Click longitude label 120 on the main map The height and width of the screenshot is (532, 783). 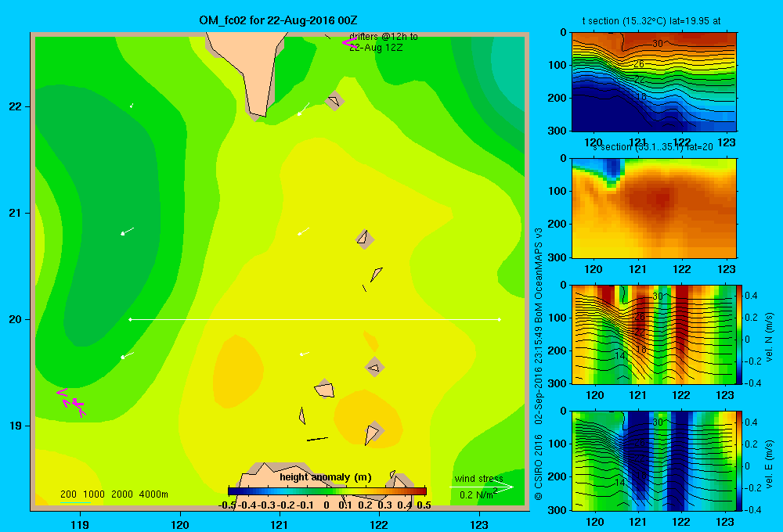[180, 524]
